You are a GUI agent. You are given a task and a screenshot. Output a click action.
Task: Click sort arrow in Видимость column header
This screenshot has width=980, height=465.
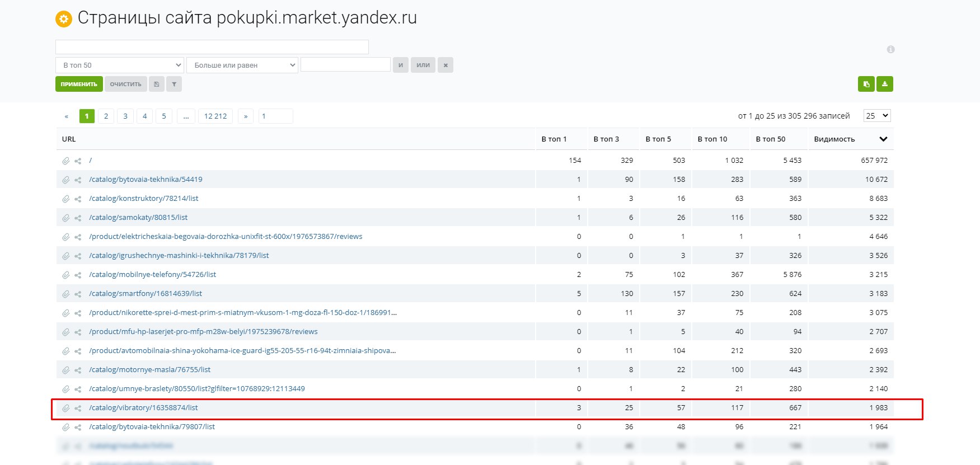click(883, 139)
